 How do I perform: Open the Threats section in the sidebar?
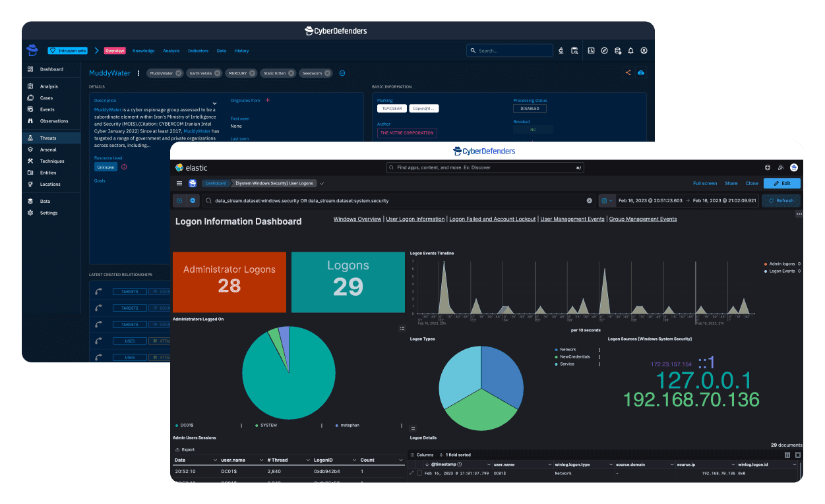point(46,137)
